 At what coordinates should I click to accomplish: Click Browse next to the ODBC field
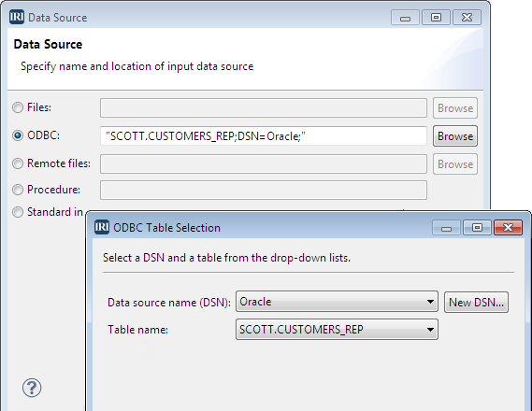click(455, 135)
